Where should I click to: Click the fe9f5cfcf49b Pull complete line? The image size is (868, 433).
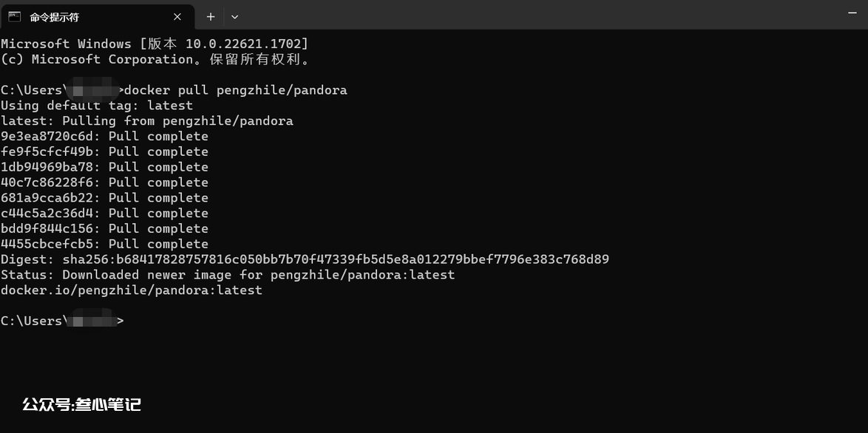point(104,152)
